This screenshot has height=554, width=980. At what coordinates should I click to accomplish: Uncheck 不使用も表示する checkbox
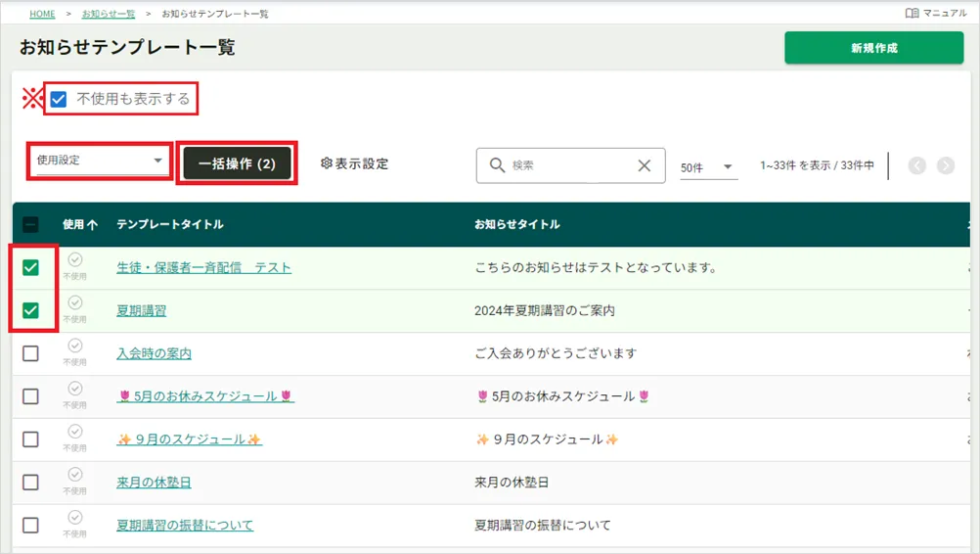(x=58, y=99)
